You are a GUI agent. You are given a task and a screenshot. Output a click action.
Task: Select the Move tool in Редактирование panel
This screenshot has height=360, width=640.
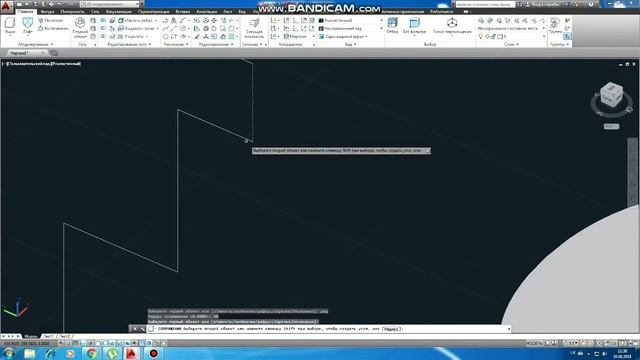click(x=214, y=20)
